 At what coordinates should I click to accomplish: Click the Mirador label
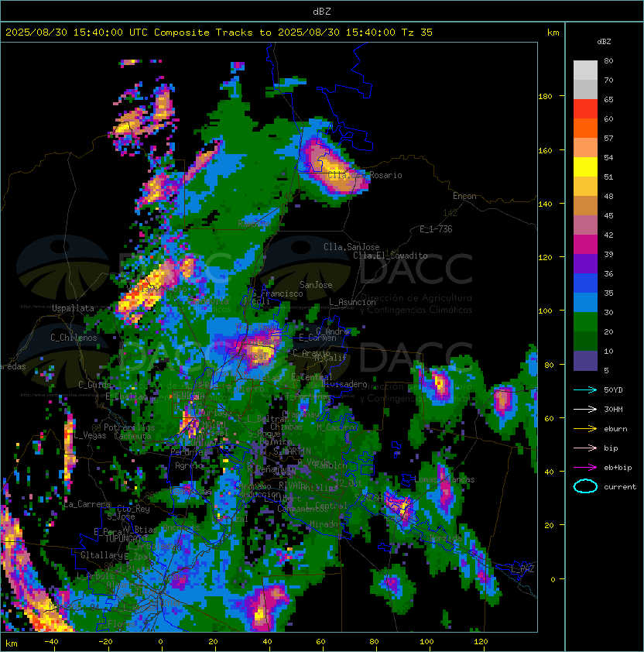pyautogui.click(x=326, y=525)
